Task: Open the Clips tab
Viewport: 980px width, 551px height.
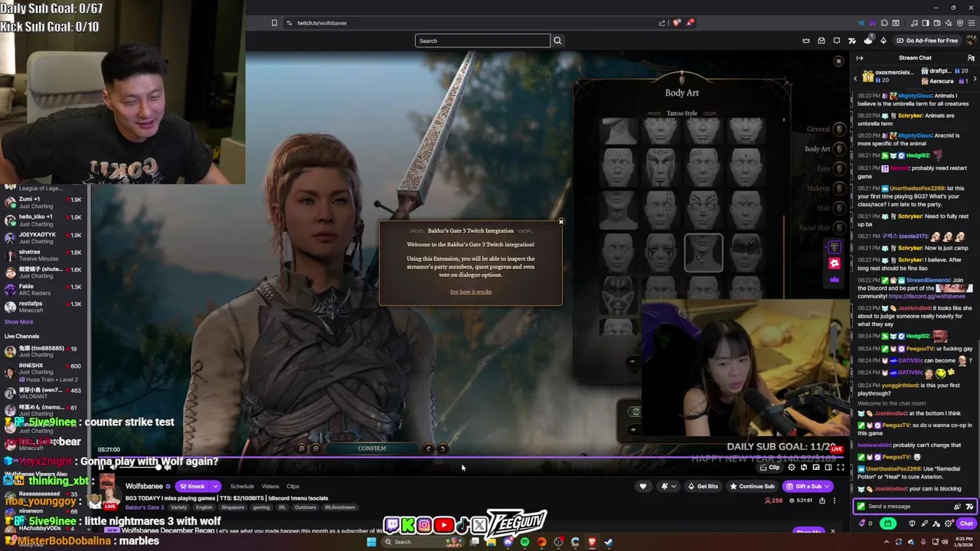Action: coord(292,487)
